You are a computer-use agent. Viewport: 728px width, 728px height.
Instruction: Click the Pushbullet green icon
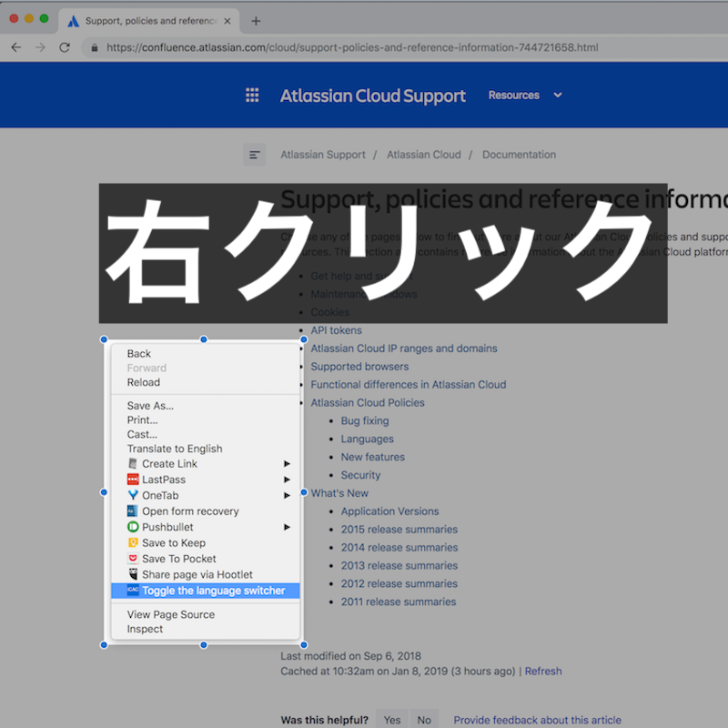coord(133,527)
